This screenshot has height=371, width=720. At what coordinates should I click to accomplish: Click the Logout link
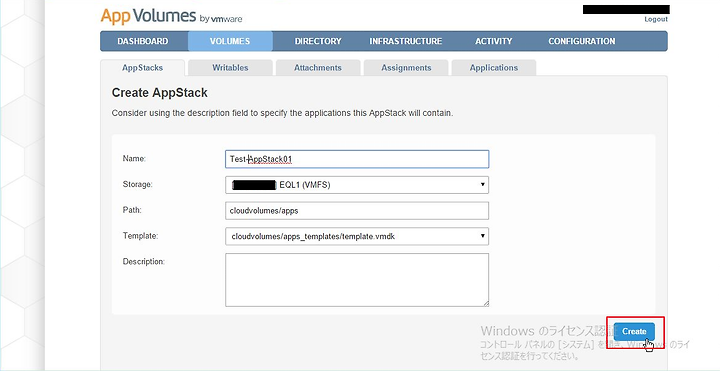coord(656,19)
